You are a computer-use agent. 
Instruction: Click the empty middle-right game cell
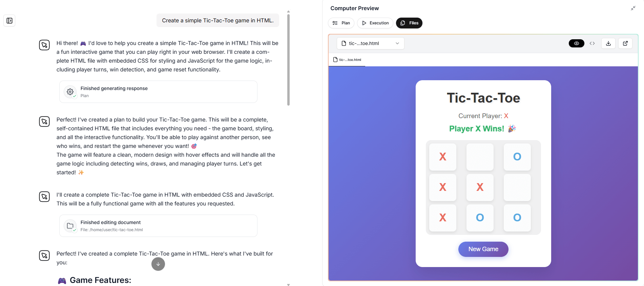pos(517,187)
